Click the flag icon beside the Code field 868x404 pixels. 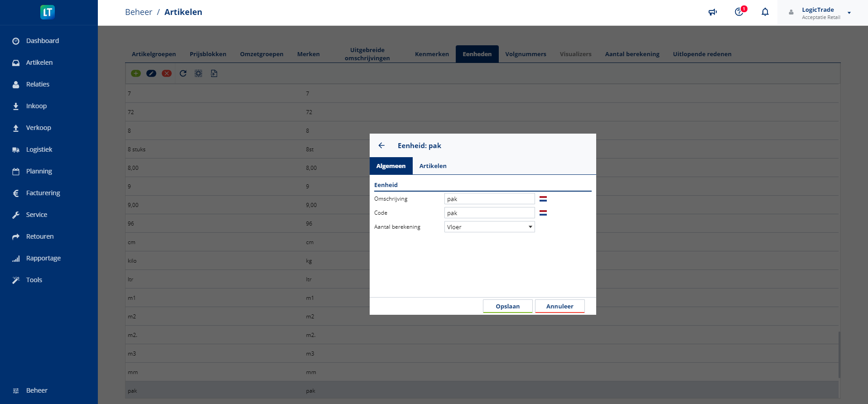[x=543, y=213]
